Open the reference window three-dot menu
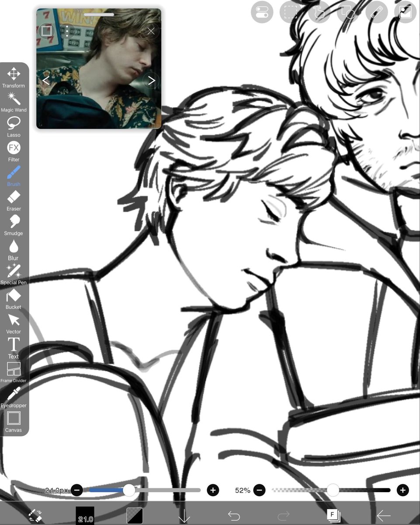Viewport: 420px width, 525px height. click(67, 31)
